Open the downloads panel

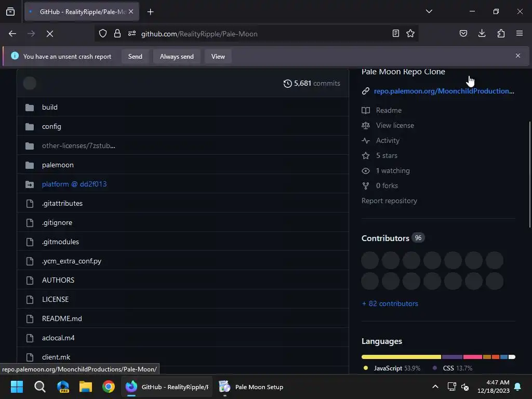pos(482,33)
